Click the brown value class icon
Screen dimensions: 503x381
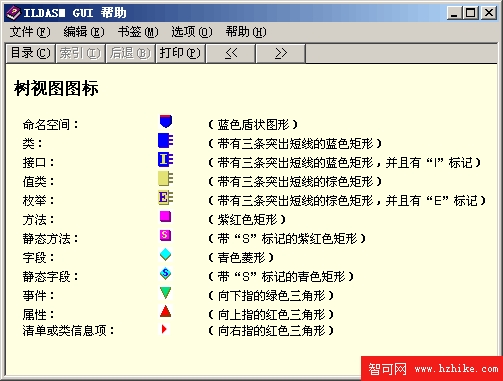(166, 178)
